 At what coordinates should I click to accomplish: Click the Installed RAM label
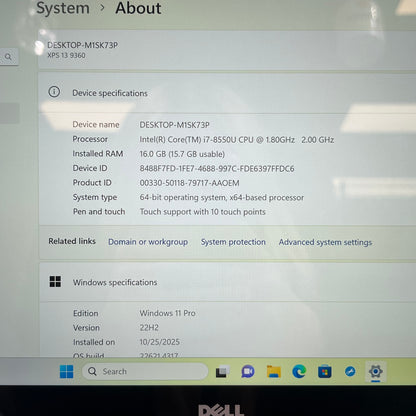[98, 154]
